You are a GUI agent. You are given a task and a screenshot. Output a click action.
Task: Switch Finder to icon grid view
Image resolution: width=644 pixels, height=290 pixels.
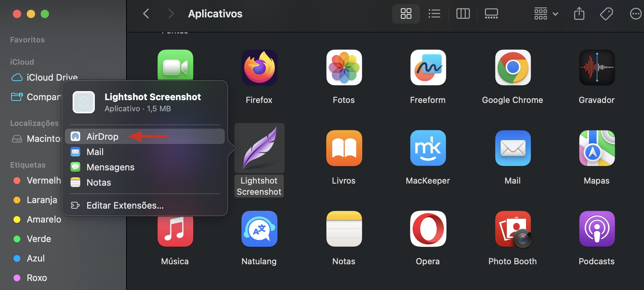pos(406,14)
